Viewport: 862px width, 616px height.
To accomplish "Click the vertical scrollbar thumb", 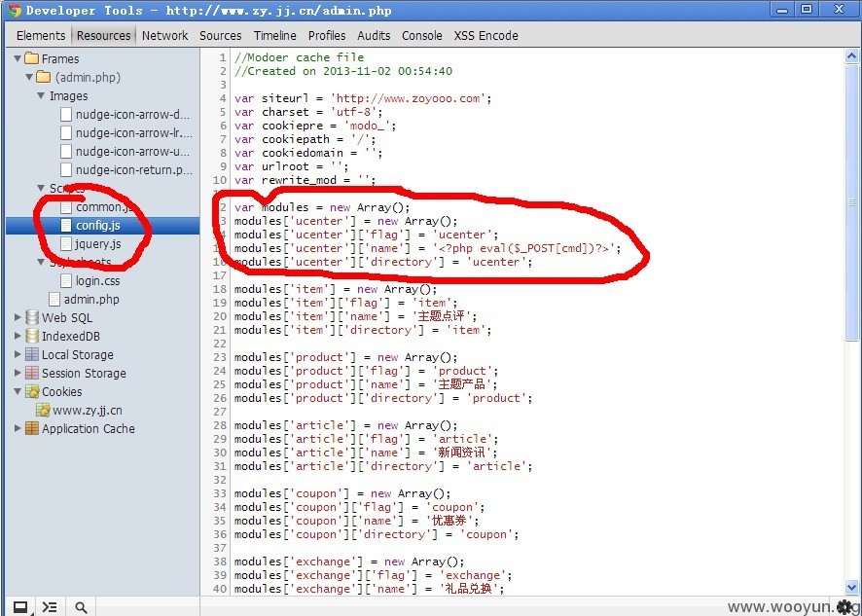I will pos(851,203).
